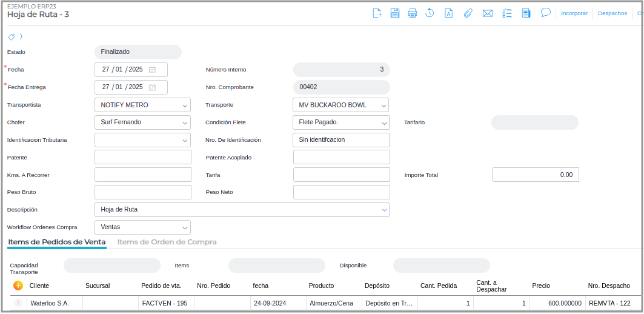This screenshot has width=644, height=314.
Task: Switch to Items de Orden de Compra tab
Action: [x=167, y=242]
